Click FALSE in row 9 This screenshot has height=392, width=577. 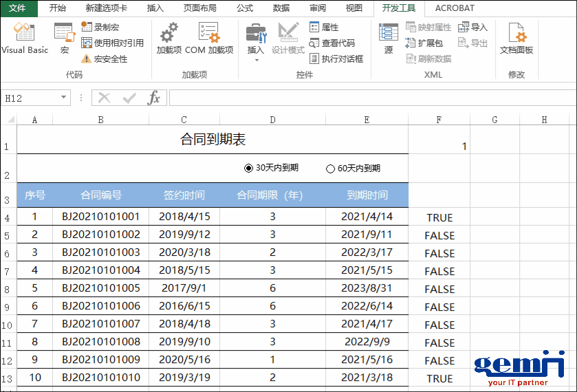click(x=439, y=307)
